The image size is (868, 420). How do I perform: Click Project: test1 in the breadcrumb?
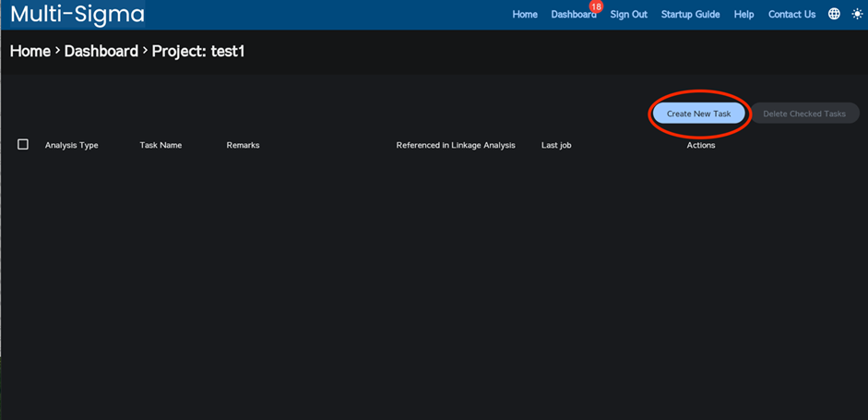197,52
